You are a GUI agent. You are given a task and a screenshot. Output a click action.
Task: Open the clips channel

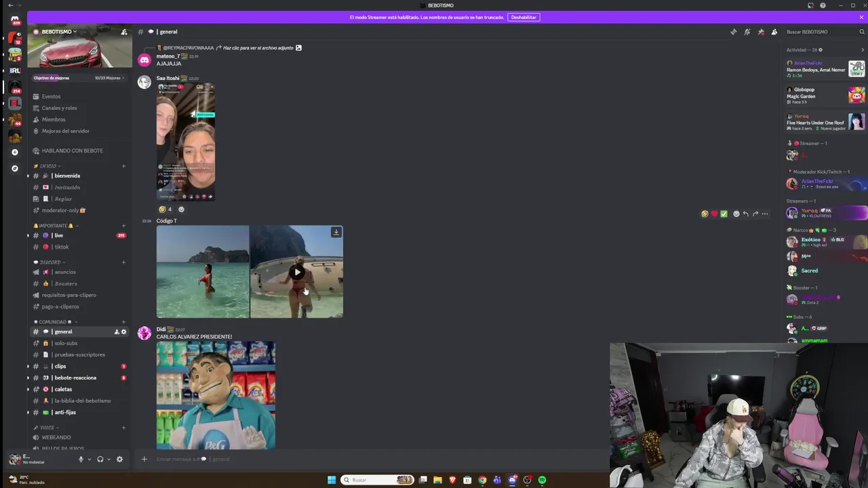(79, 367)
